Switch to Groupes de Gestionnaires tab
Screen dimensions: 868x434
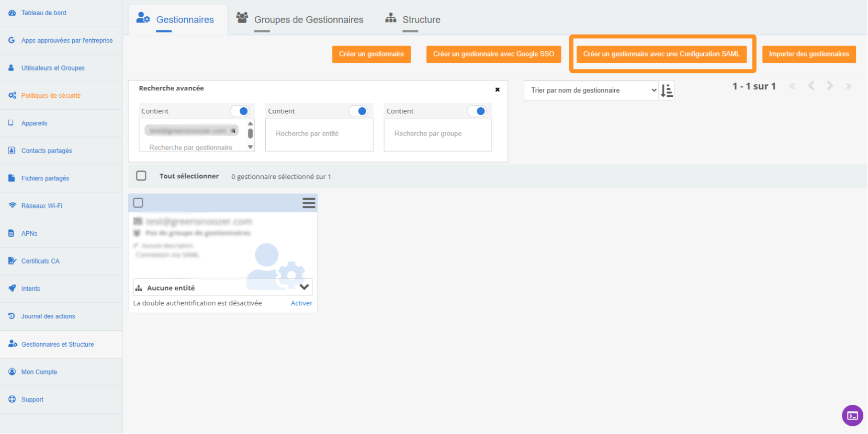[x=308, y=20]
